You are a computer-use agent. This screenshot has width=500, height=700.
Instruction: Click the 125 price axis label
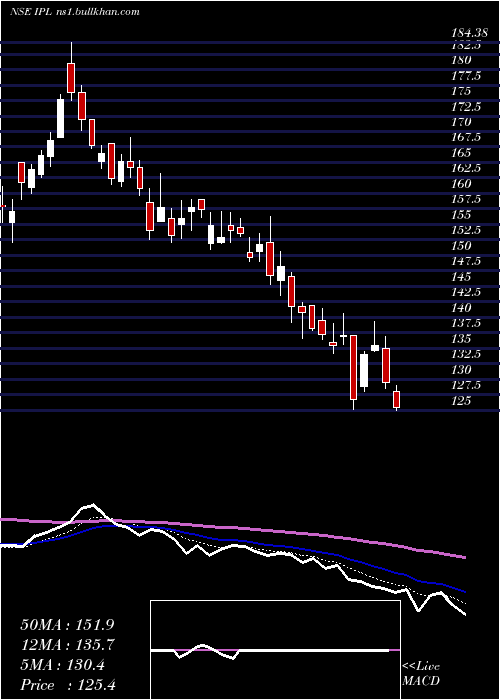[461, 400]
